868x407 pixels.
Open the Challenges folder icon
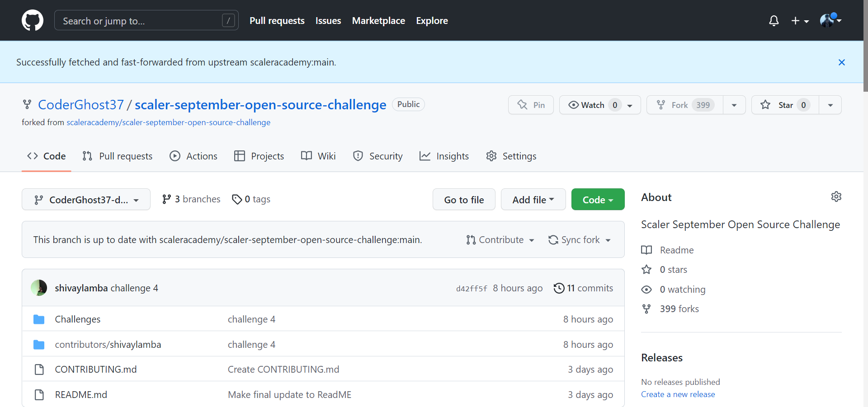click(x=39, y=319)
